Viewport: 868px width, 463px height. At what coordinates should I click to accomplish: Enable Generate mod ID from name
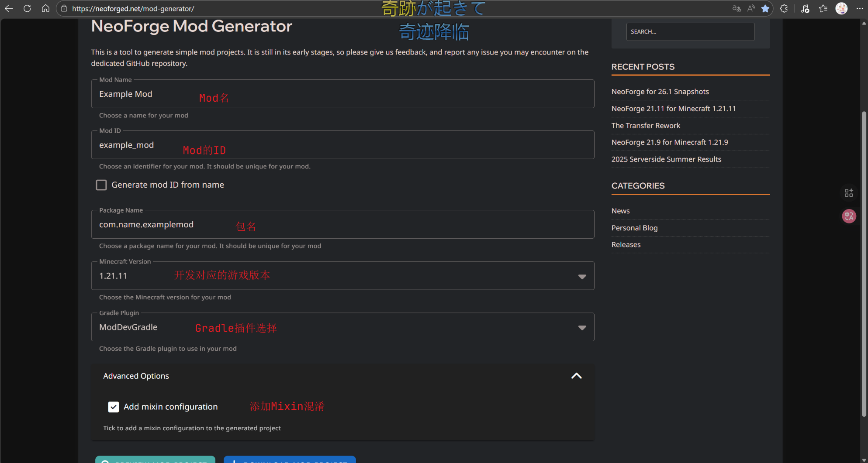(101, 185)
